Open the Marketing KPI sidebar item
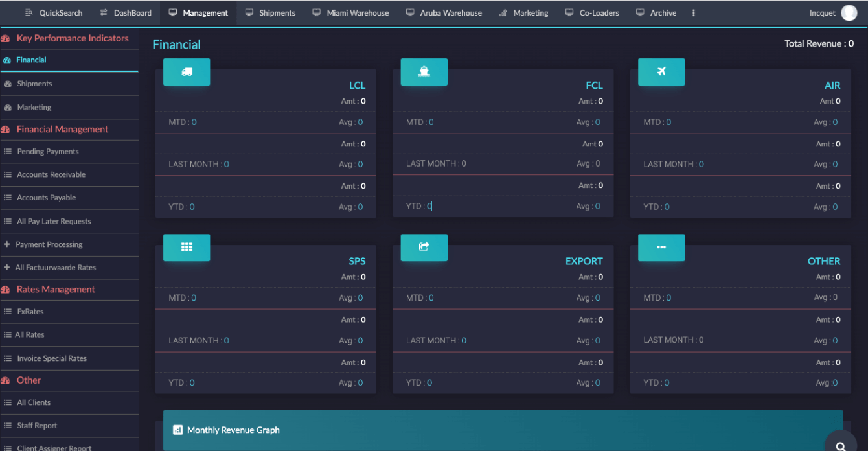868x451 pixels. [34, 108]
